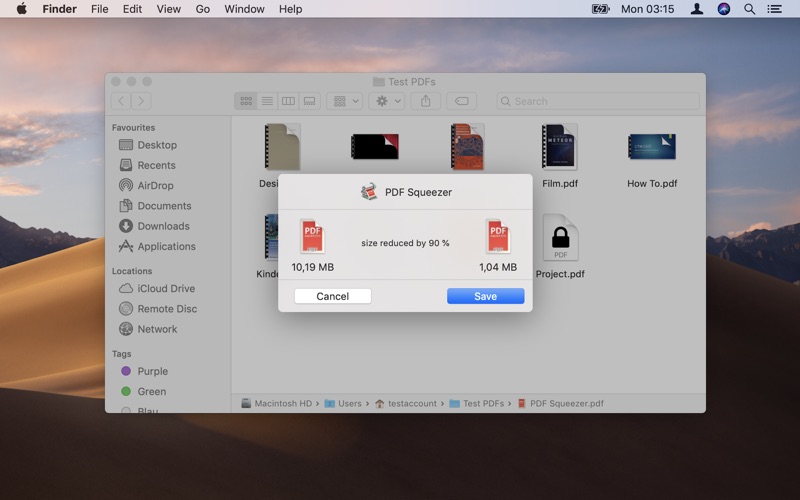Click the original 10,19 MB PDF icon
The height and width of the screenshot is (500, 800).
(x=312, y=236)
